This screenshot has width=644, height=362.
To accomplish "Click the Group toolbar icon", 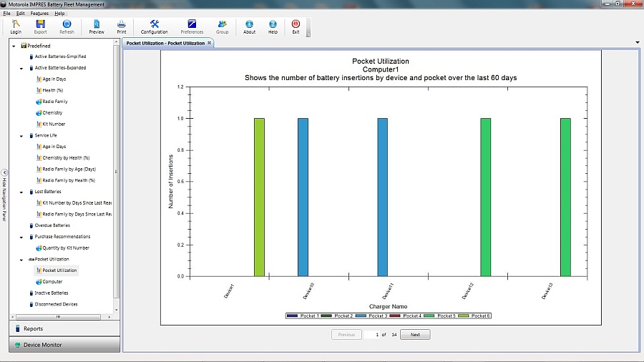I will coord(223,27).
